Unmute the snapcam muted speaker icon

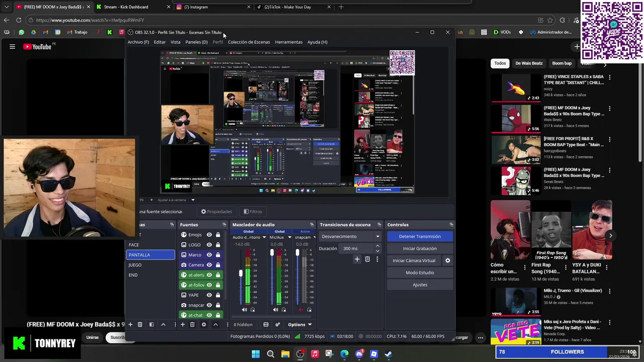tap(301, 310)
